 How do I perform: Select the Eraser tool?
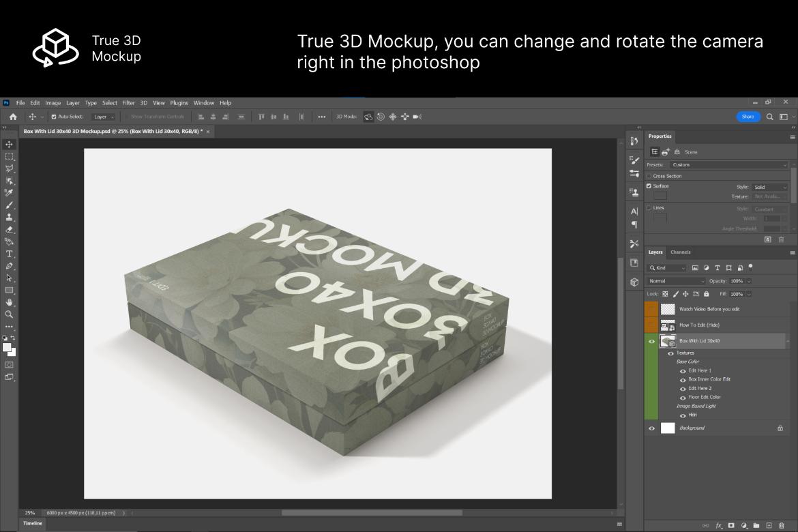(9, 230)
